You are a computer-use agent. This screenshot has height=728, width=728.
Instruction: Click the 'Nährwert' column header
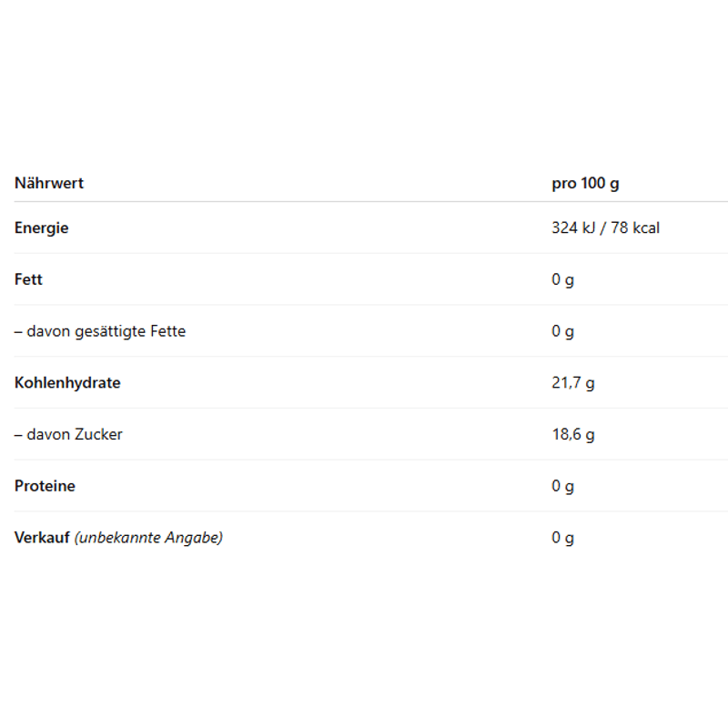[x=49, y=183]
